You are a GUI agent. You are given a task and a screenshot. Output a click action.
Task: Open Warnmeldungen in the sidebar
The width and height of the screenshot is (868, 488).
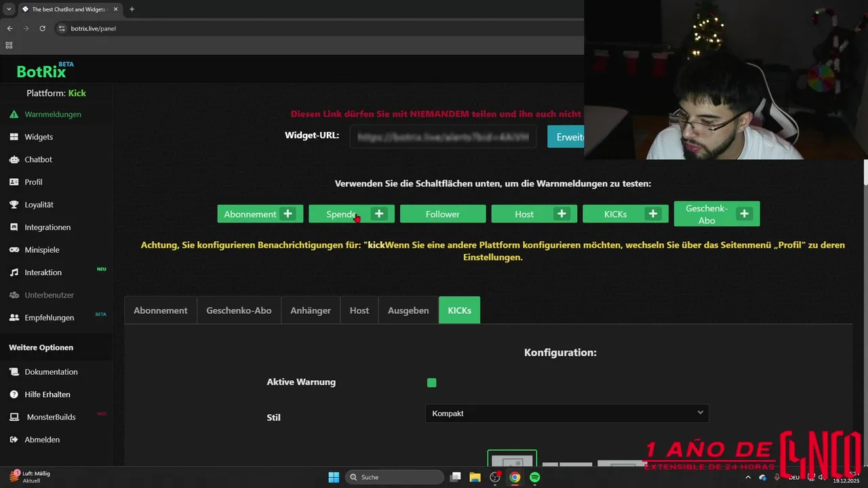(x=53, y=114)
